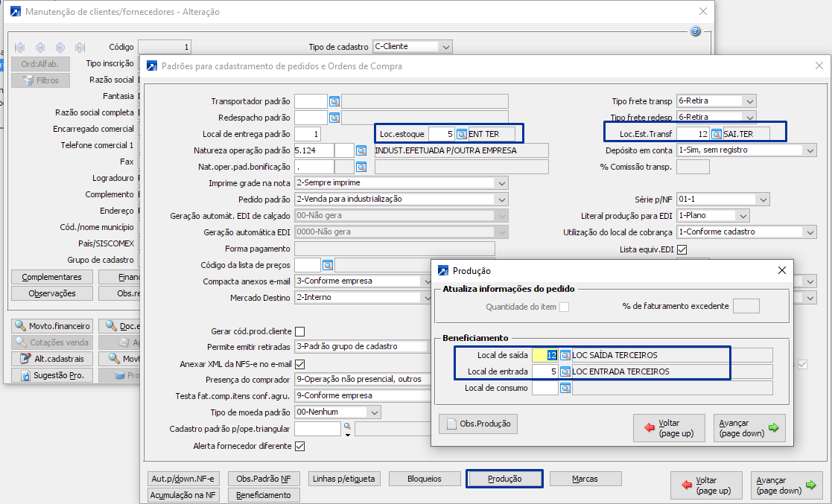Open Nat.oper.pad.bonificação lookup icon
The image size is (832, 504).
click(x=361, y=167)
